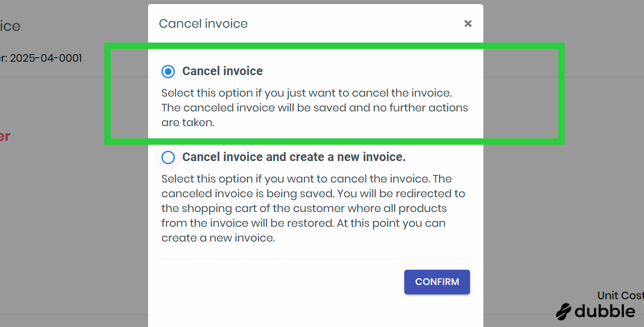Click the "Unit Cost" column header

(x=620, y=296)
